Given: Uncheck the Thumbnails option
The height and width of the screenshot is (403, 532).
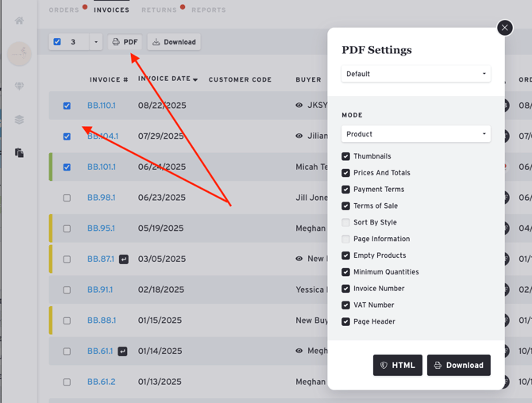Looking at the screenshot, I should pyautogui.click(x=345, y=156).
